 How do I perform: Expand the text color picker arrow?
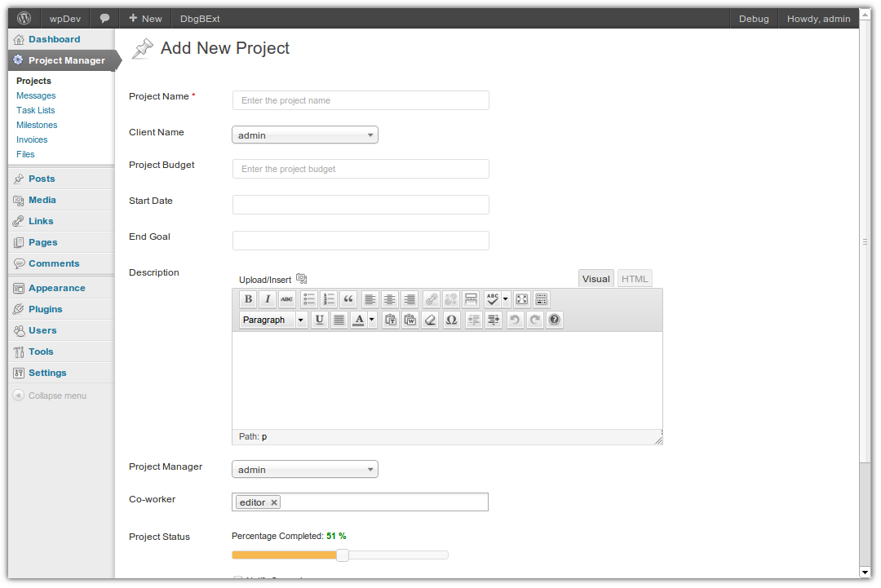[x=372, y=321]
